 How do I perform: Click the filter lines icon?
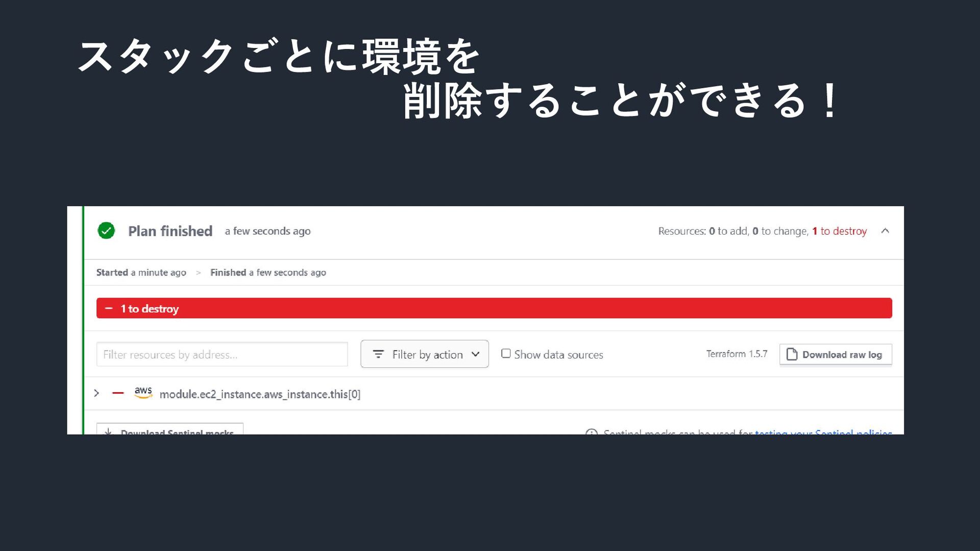(378, 354)
